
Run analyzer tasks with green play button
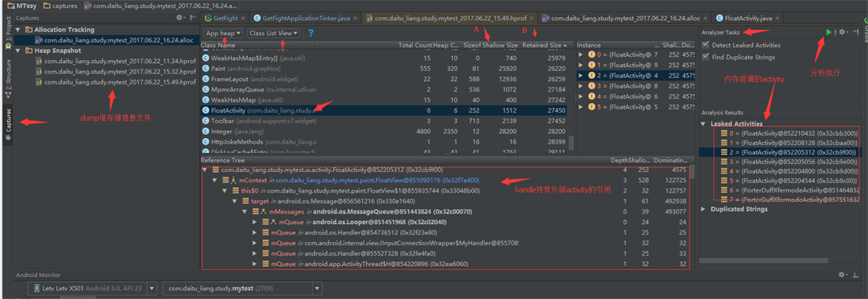(x=828, y=32)
